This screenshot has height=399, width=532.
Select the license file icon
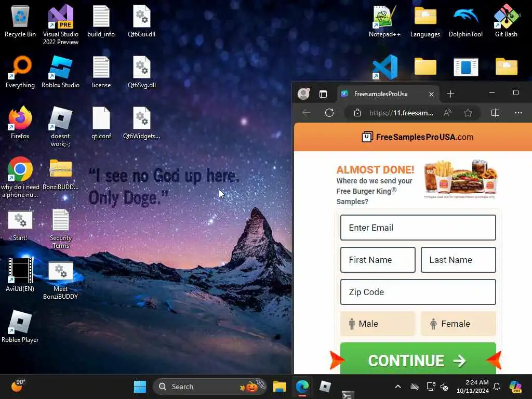(x=101, y=72)
